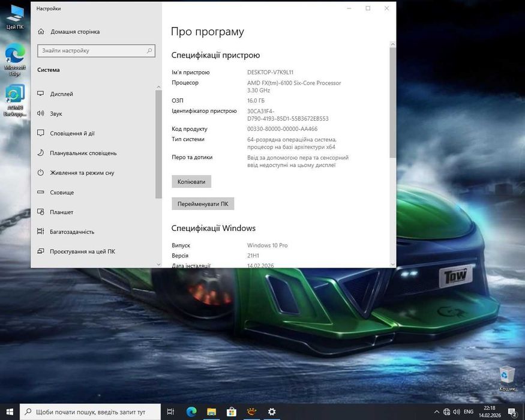Minimize the Настройки window

pyautogui.click(x=349, y=8)
